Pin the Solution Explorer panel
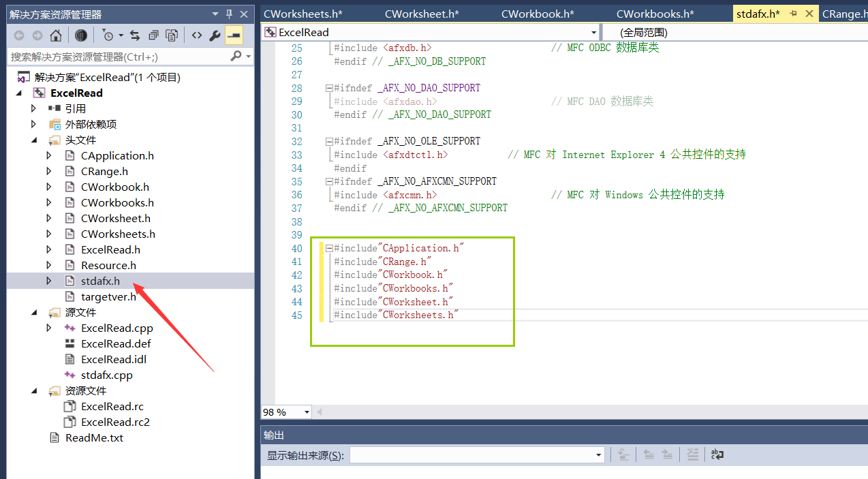The height and width of the screenshot is (479, 868). tap(230, 14)
